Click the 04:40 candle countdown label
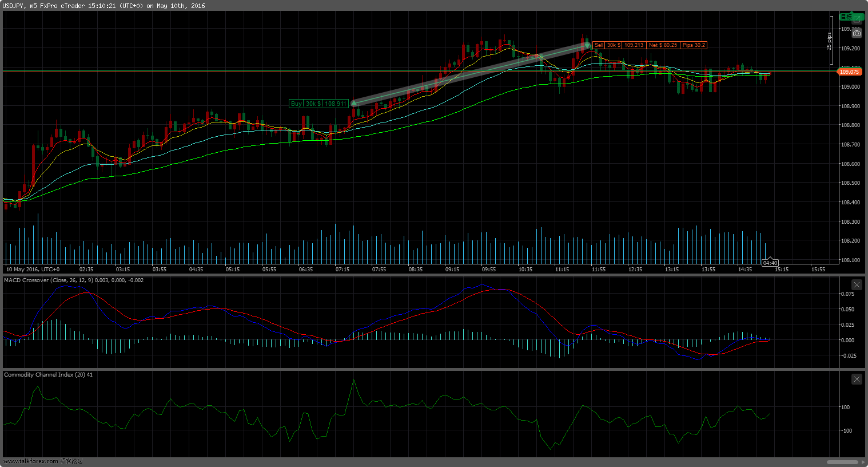 770,263
